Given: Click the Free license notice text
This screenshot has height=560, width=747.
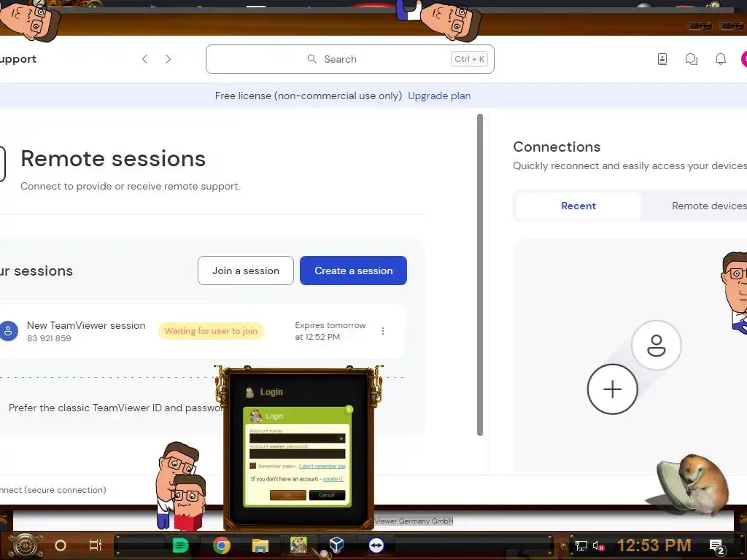Looking at the screenshot, I should [309, 96].
